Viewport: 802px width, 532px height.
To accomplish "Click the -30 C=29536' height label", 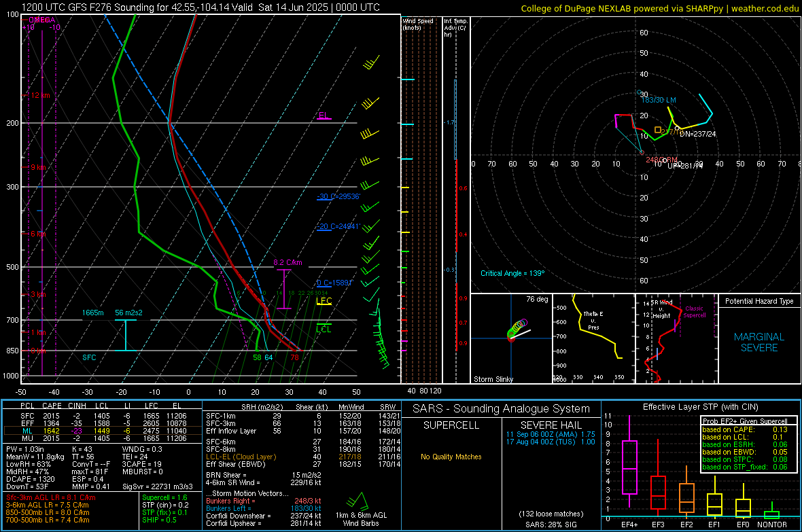I will (338, 196).
